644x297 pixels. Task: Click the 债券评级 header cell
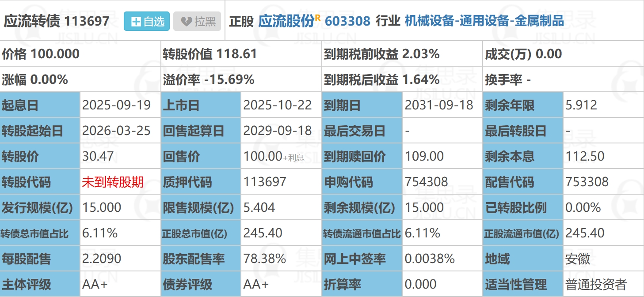pos(201,284)
